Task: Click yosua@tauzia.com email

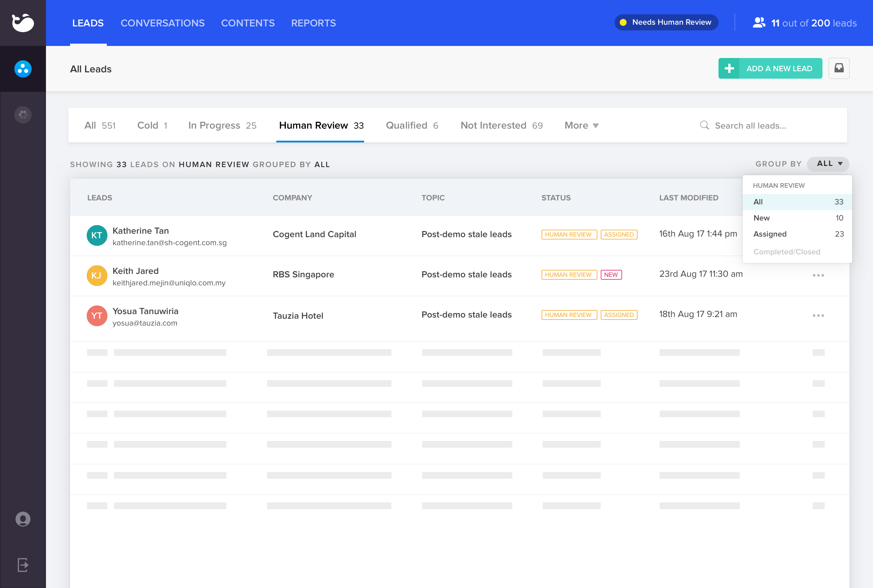Action: [x=145, y=323]
